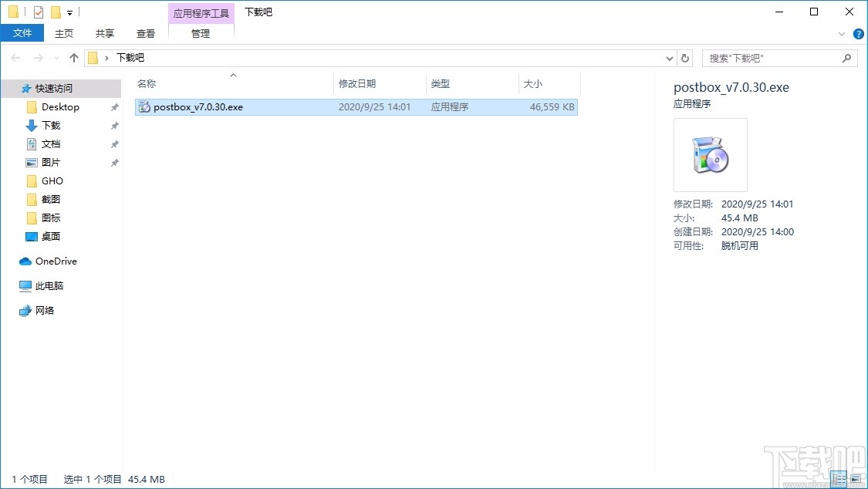Select 网络 in the navigation pane

44,310
